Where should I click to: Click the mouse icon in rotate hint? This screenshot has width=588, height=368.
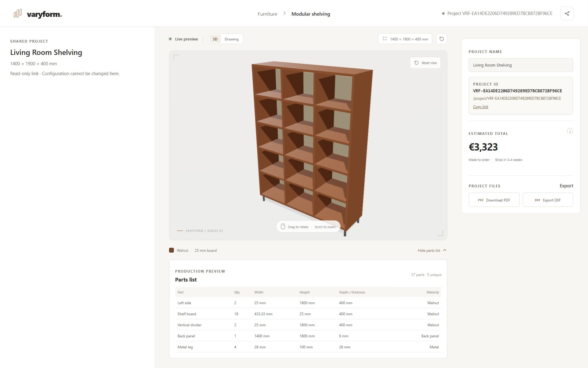(x=283, y=227)
